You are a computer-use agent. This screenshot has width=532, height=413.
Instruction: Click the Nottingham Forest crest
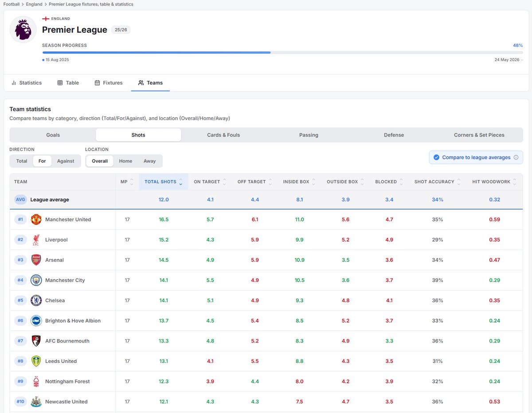pyautogui.click(x=36, y=382)
